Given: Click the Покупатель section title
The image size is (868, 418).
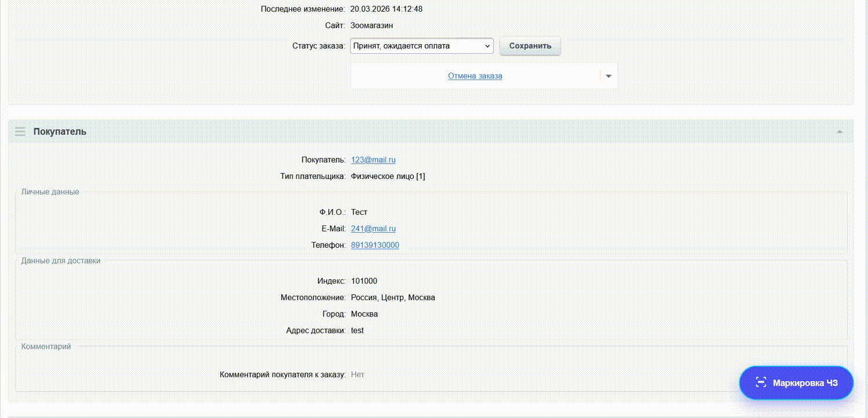Looking at the screenshot, I should coord(60,132).
